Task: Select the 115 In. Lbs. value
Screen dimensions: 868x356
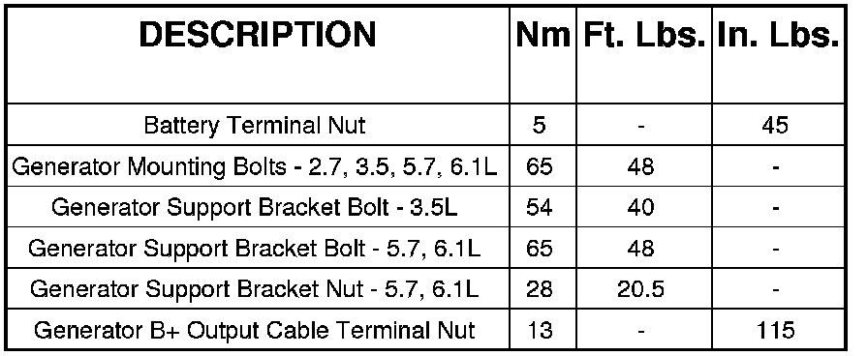Action: tap(775, 330)
